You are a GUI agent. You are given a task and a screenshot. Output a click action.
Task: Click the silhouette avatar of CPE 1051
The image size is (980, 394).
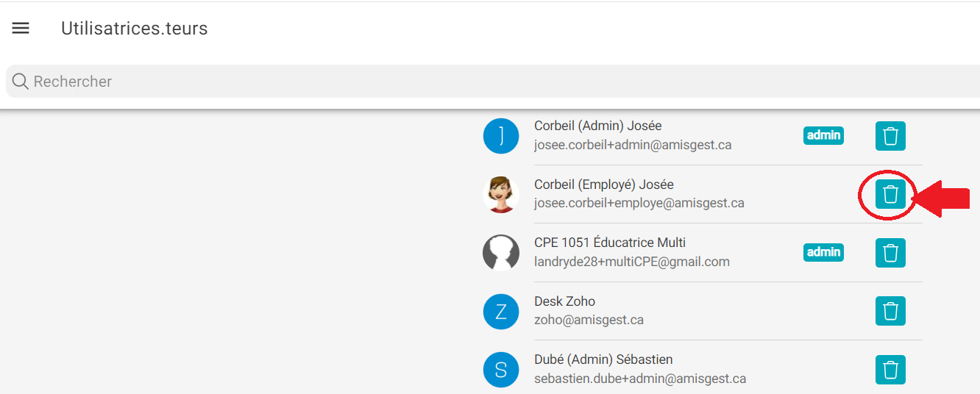pos(501,253)
